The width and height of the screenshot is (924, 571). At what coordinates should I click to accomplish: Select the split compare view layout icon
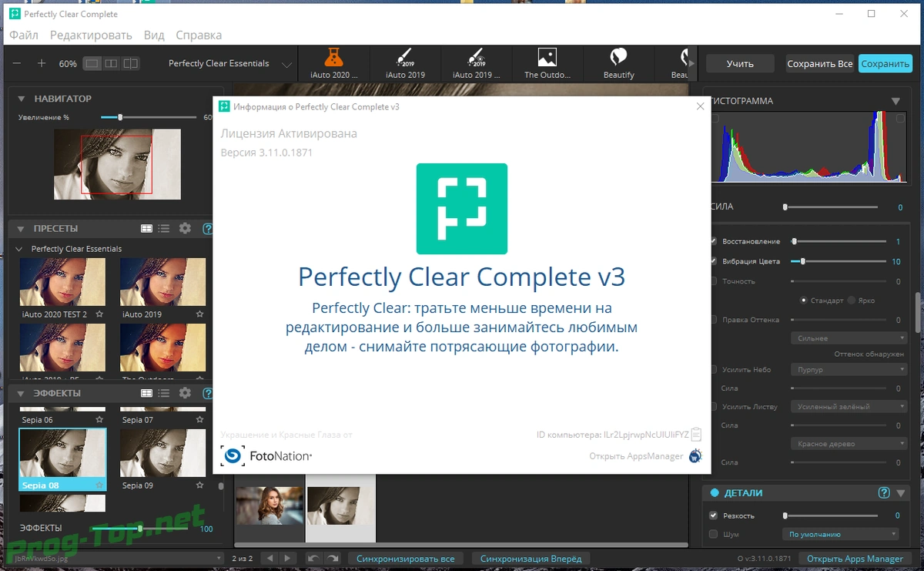point(131,63)
